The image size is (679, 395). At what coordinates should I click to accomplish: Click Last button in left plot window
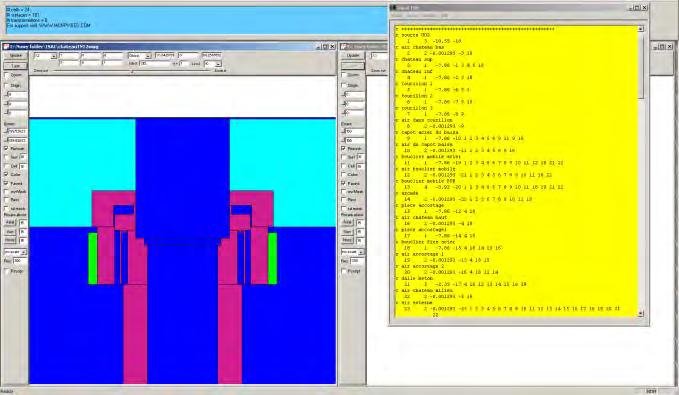16,66
